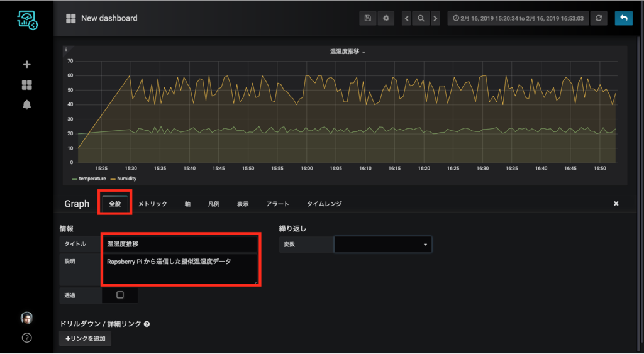Go back to dashboard with blue return button

click(x=624, y=18)
